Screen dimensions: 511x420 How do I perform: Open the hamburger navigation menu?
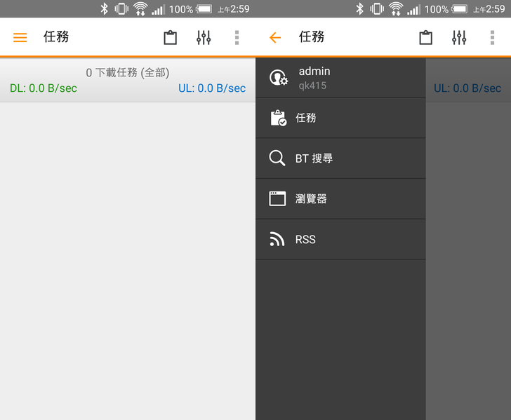point(20,38)
